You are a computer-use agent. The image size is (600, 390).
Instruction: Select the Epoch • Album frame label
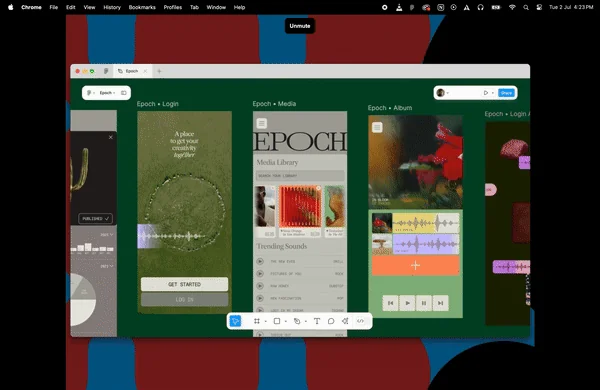pyautogui.click(x=390, y=108)
